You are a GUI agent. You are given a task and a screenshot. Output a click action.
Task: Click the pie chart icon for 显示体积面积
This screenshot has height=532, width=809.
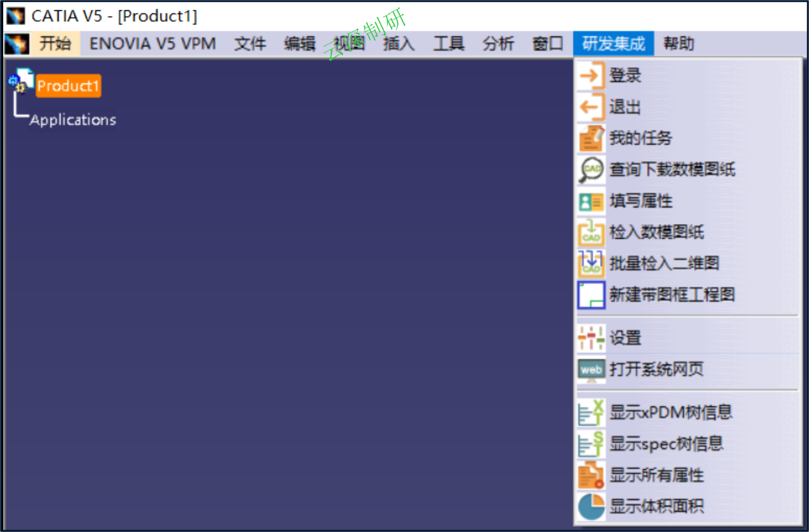pyautogui.click(x=591, y=506)
